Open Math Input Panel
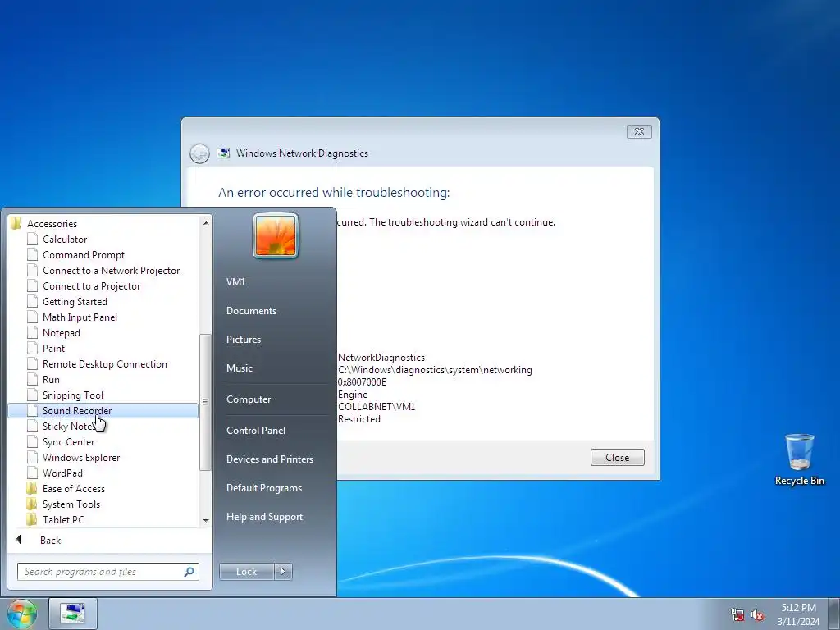Screen dimensions: 840x630 click(80, 317)
